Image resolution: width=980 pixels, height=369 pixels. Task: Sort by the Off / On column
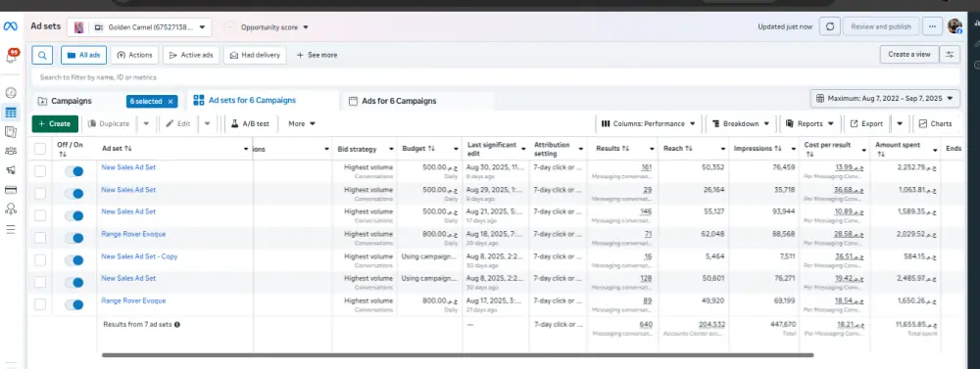click(x=70, y=149)
